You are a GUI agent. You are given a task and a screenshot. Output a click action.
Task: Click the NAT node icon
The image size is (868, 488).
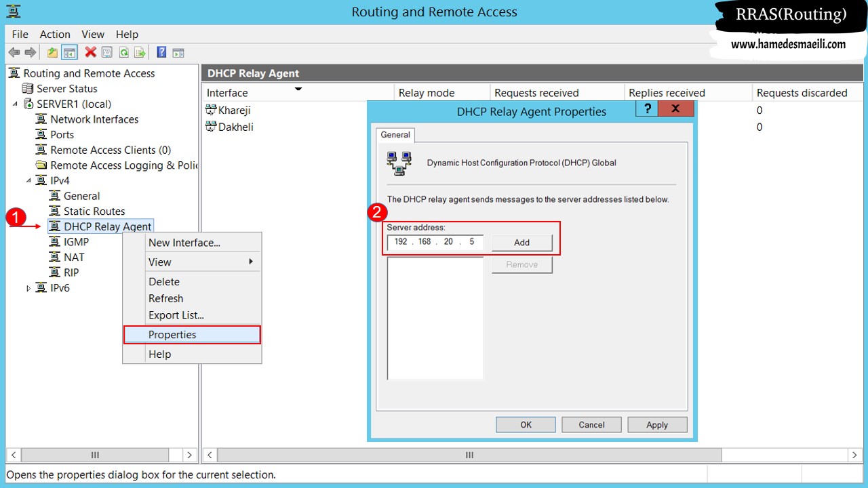pos(55,258)
